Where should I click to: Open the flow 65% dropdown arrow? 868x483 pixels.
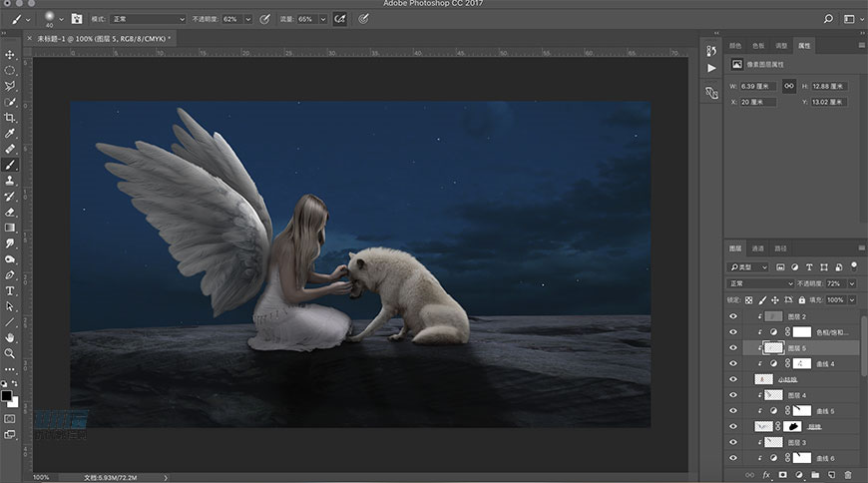click(323, 19)
